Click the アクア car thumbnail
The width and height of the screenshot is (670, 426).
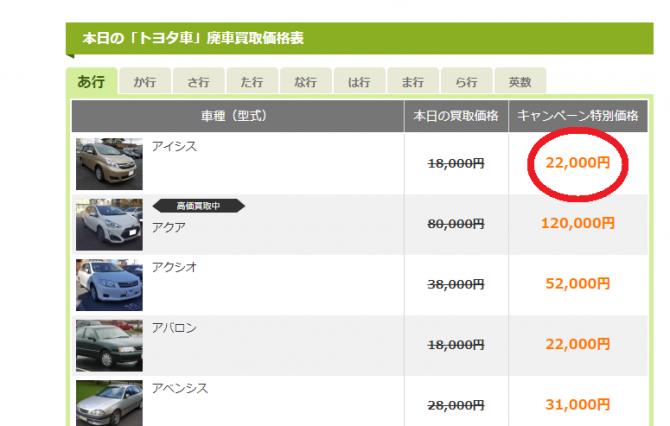[x=109, y=224]
